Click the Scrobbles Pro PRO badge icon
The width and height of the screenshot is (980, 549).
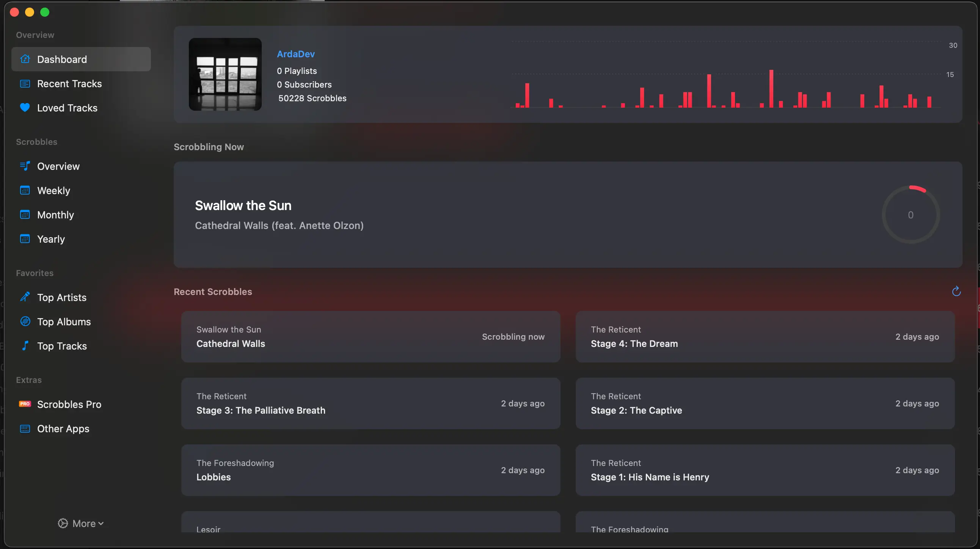pos(25,404)
